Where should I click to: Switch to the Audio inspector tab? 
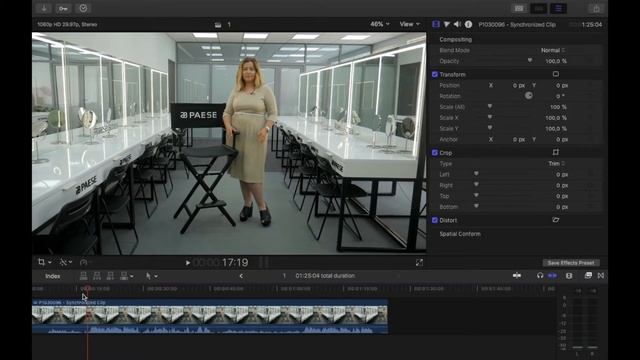(458, 24)
